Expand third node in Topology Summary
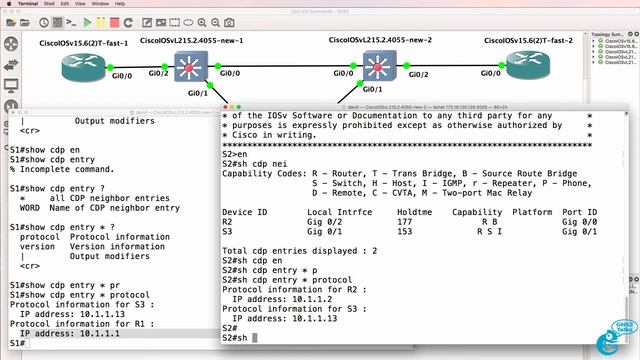 tap(593, 51)
